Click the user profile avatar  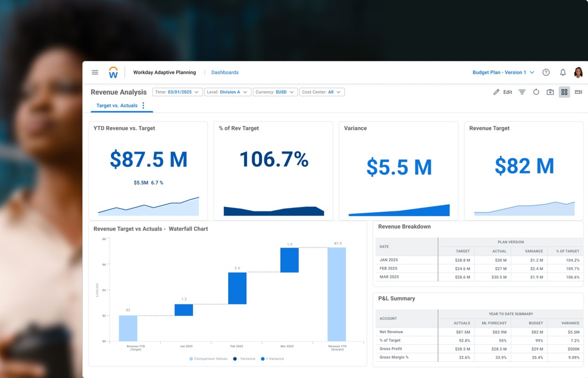click(578, 72)
